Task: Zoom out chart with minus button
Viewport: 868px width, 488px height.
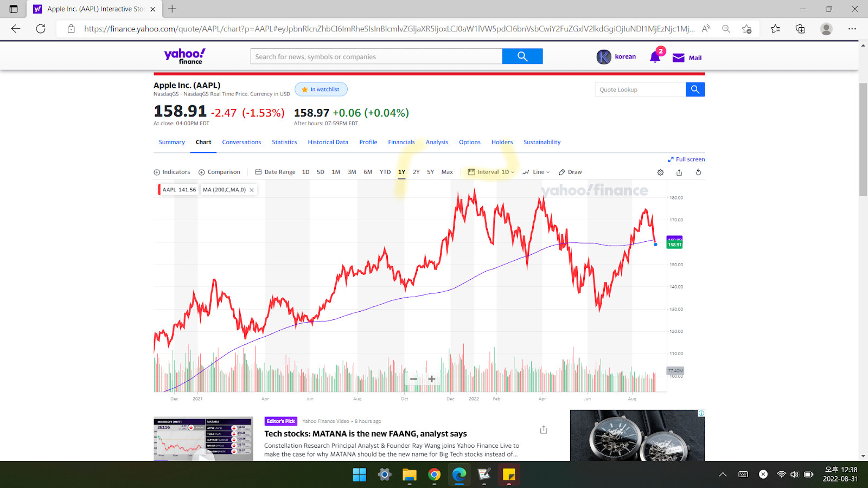Action: (414, 379)
